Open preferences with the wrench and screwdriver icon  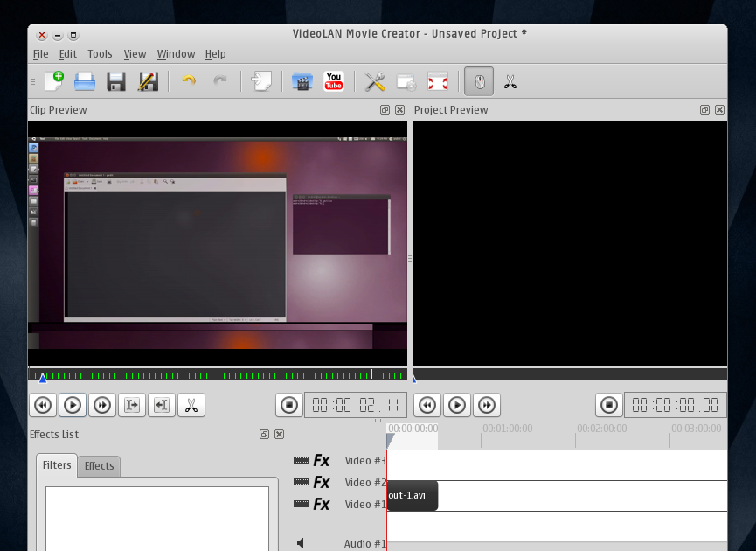click(x=375, y=81)
